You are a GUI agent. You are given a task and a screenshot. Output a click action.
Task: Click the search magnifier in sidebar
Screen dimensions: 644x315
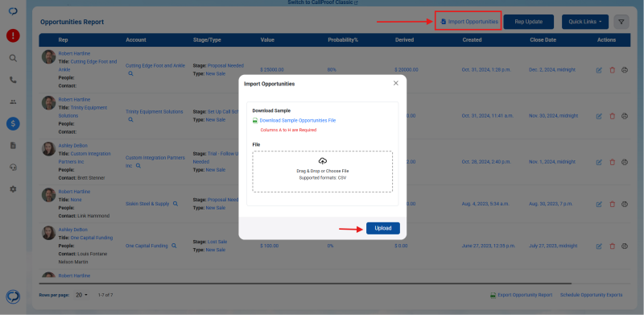13,58
